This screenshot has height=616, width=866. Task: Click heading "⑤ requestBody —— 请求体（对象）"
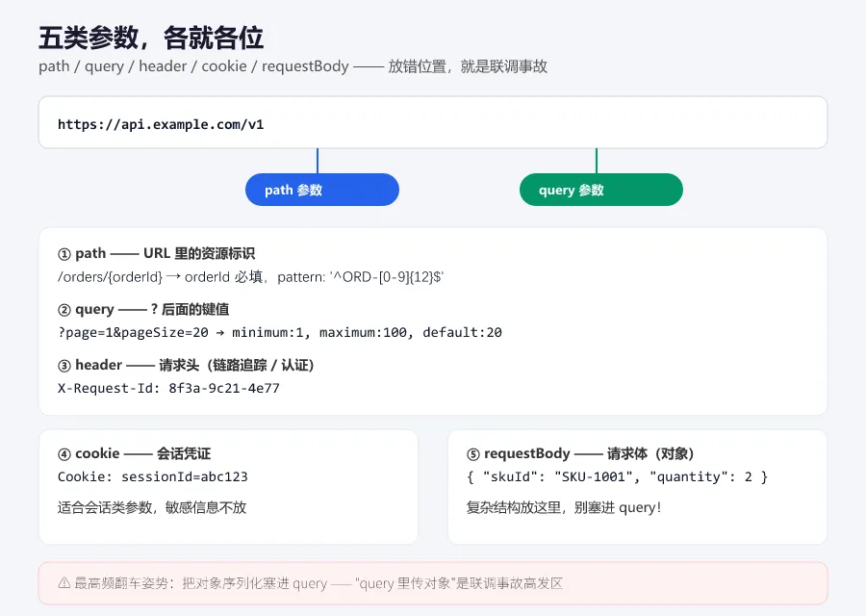tap(580, 453)
